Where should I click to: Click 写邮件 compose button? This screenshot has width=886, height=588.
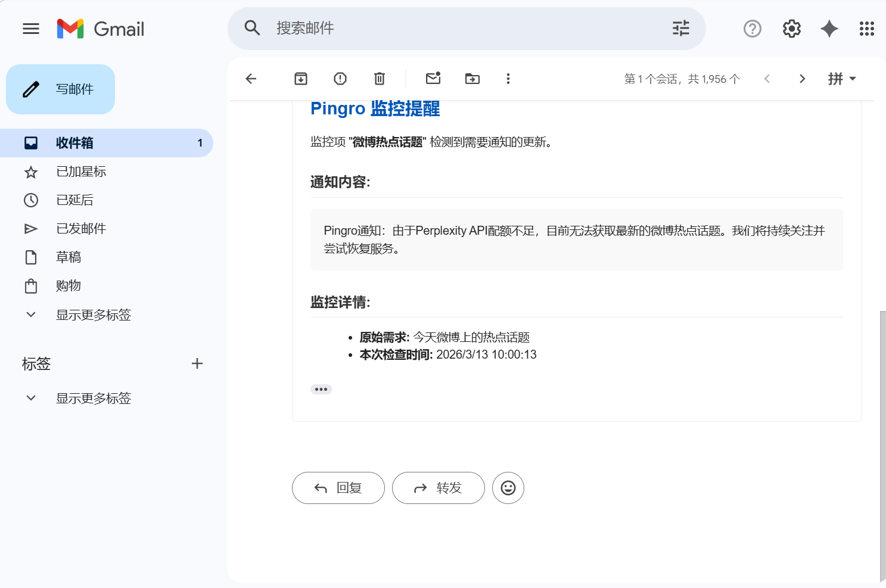[60, 89]
